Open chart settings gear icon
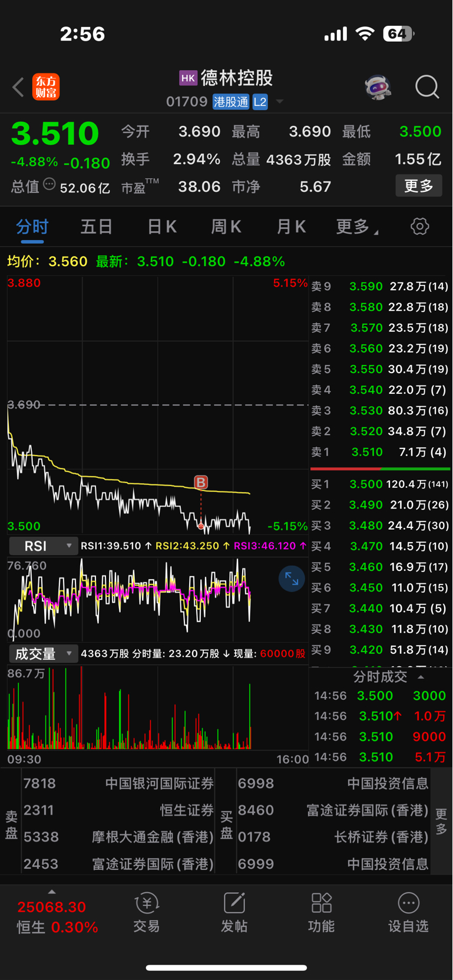The width and height of the screenshot is (453, 980). pyautogui.click(x=419, y=227)
